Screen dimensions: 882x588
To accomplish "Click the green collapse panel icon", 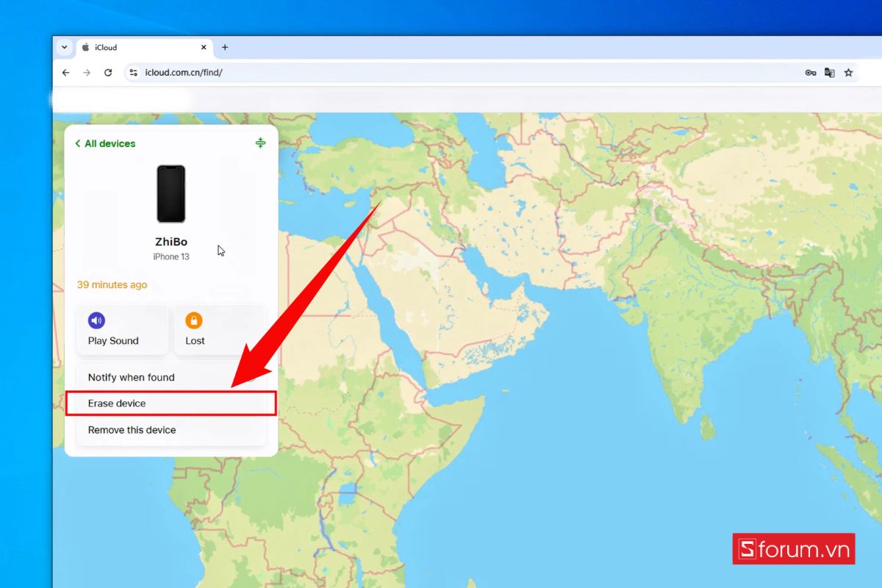I will [260, 143].
